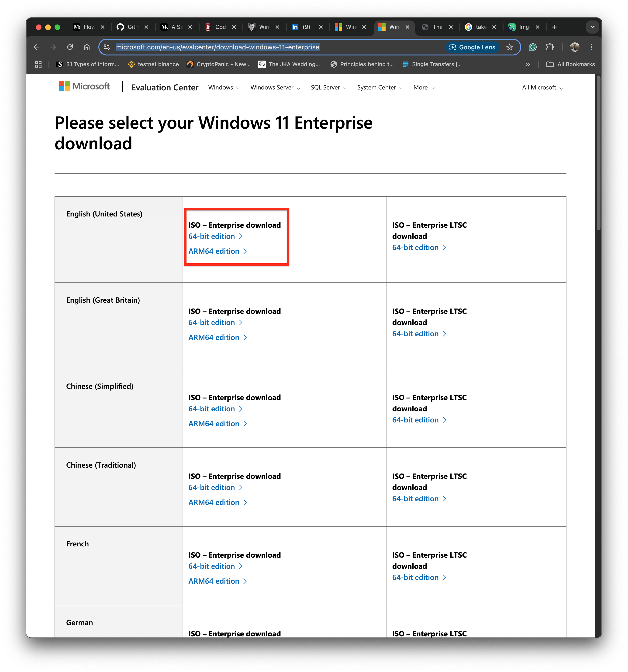Open the testnet binance bookmark
Screen dimensions: 628x672
point(153,64)
